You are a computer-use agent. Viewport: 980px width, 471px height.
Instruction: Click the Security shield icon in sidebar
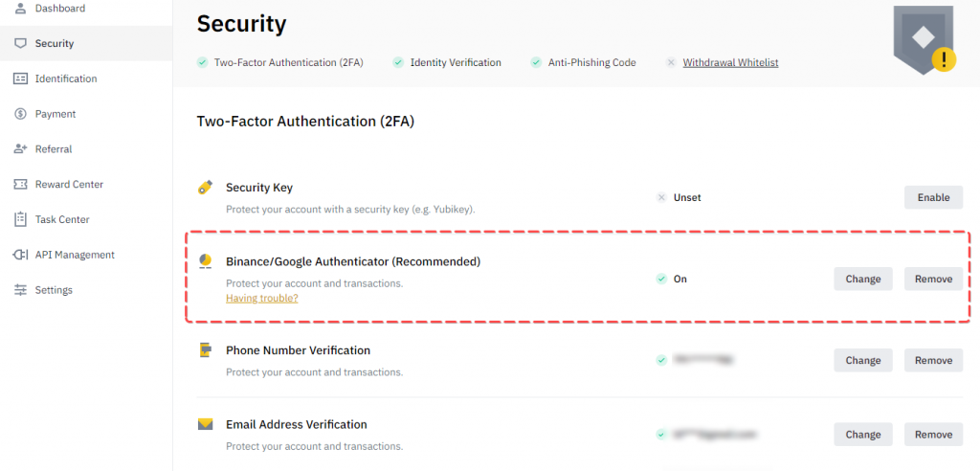tap(21, 44)
